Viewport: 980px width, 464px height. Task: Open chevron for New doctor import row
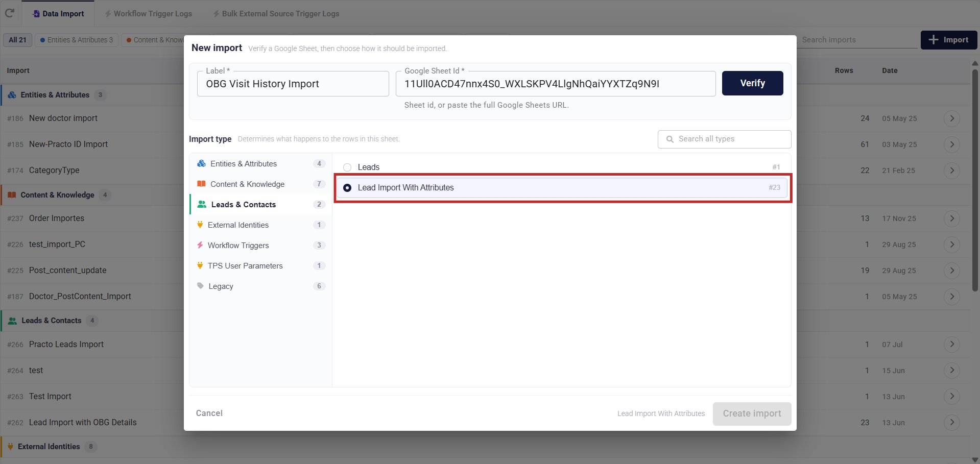(x=951, y=118)
